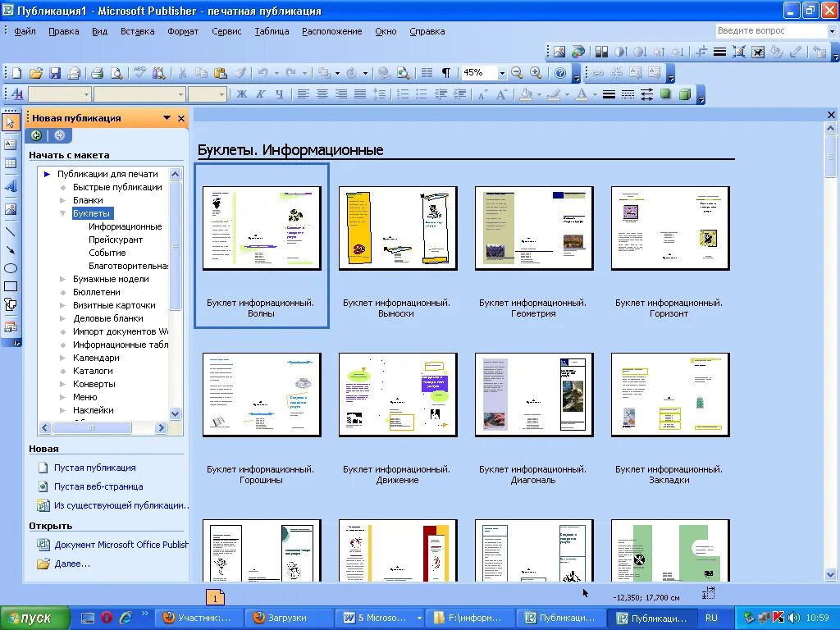Open Документ Microsoft Office Publisher link

click(x=121, y=545)
